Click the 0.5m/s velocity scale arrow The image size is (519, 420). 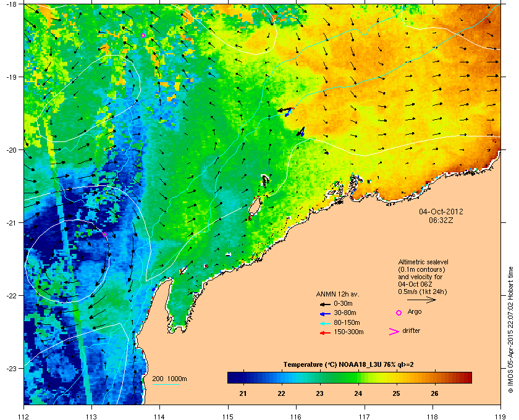pyautogui.click(x=421, y=300)
